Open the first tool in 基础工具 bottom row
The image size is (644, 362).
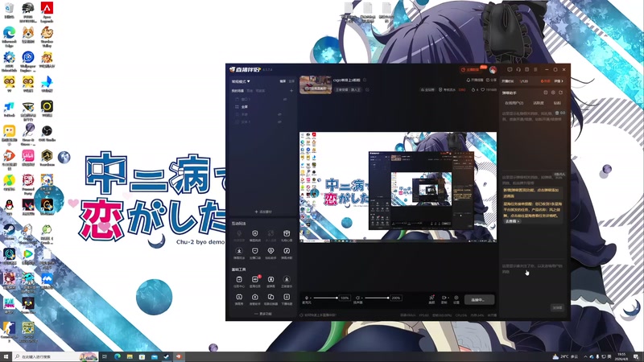pos(239,299)
